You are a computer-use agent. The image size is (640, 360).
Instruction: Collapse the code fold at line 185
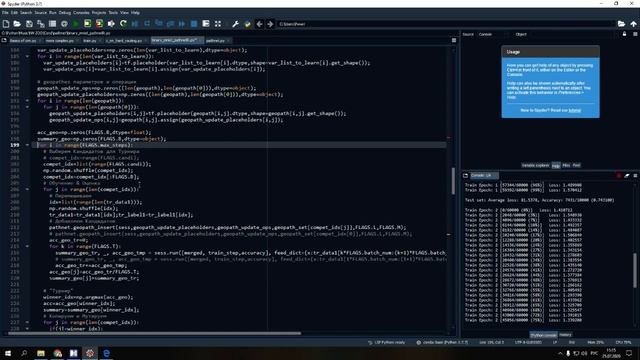pos(27,56)
